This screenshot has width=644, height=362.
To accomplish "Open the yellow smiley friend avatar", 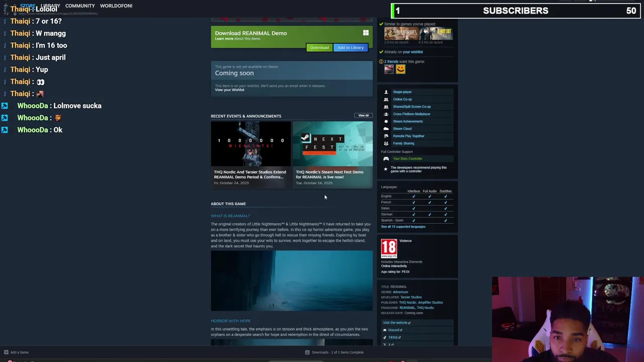I will click(400, 69).
